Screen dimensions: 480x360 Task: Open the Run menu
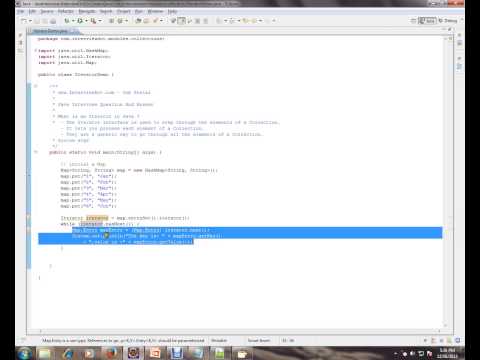[139, 11]
